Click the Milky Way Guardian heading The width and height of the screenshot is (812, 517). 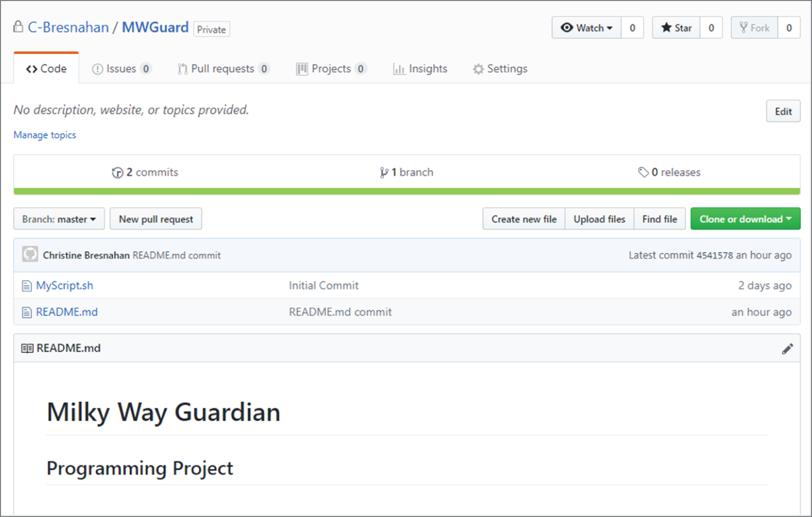[164, 413]
